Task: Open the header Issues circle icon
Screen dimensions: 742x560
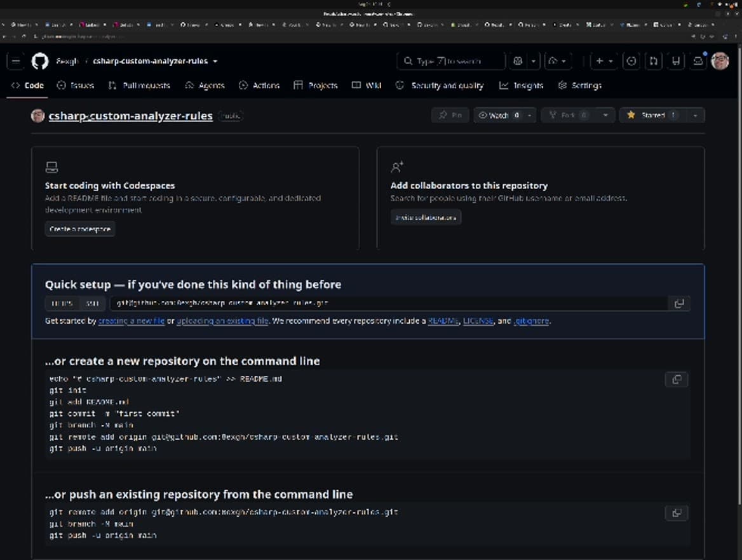Action: [631, 61]
